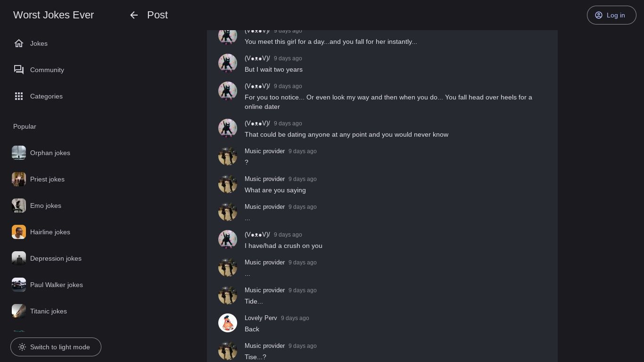Click the back arrow icon
The height and width of the screenshot is (362, 644).
(x=134, y=15)
